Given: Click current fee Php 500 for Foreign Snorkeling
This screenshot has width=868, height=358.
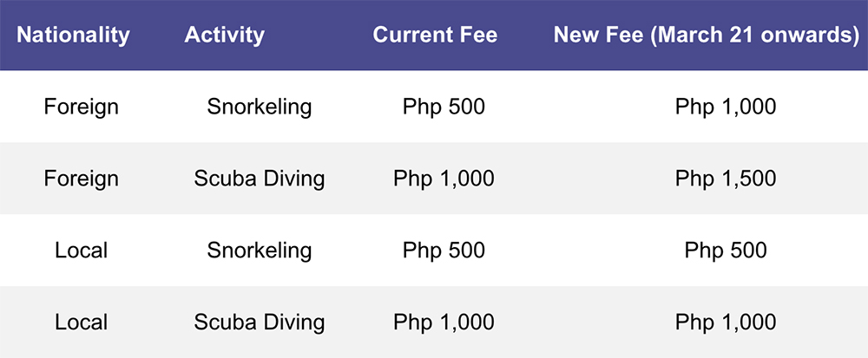Looking at the screenshot, I should [444, 107].
